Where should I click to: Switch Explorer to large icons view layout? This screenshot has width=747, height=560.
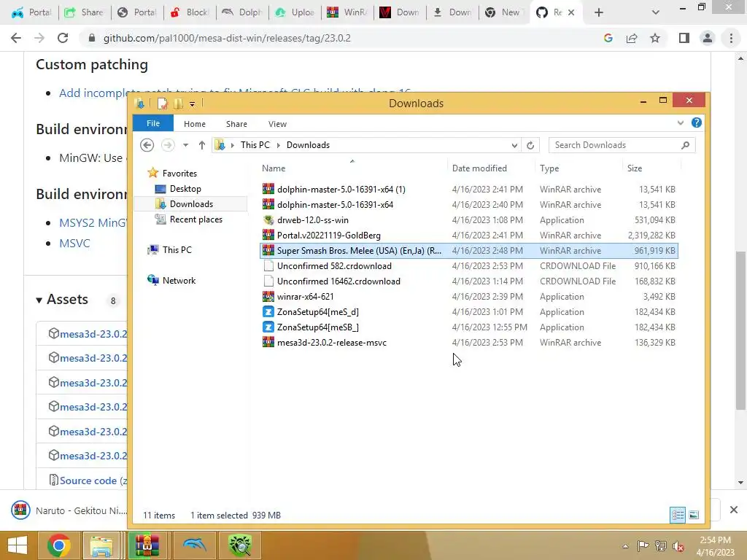tap(694, 515)
